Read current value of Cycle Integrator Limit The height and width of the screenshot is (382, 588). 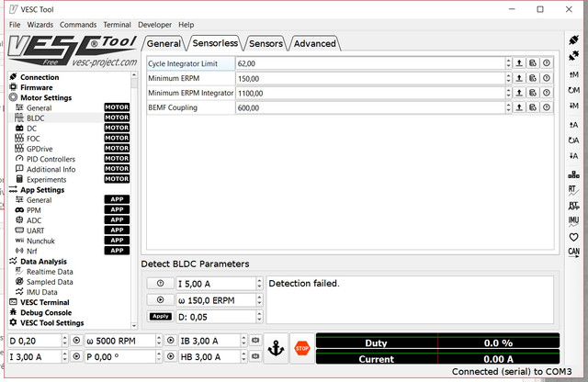click(x=519, y=63)
